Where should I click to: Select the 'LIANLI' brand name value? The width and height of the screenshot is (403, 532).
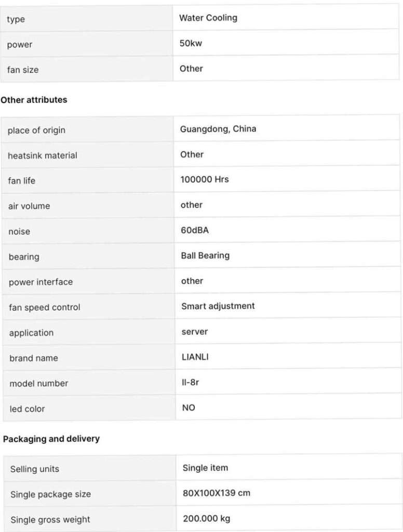[x=195, y=357]
